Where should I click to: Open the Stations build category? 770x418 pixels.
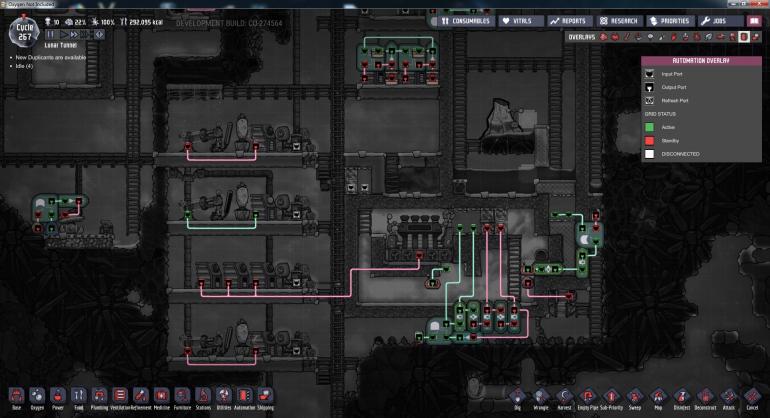(x=203, y=396)
